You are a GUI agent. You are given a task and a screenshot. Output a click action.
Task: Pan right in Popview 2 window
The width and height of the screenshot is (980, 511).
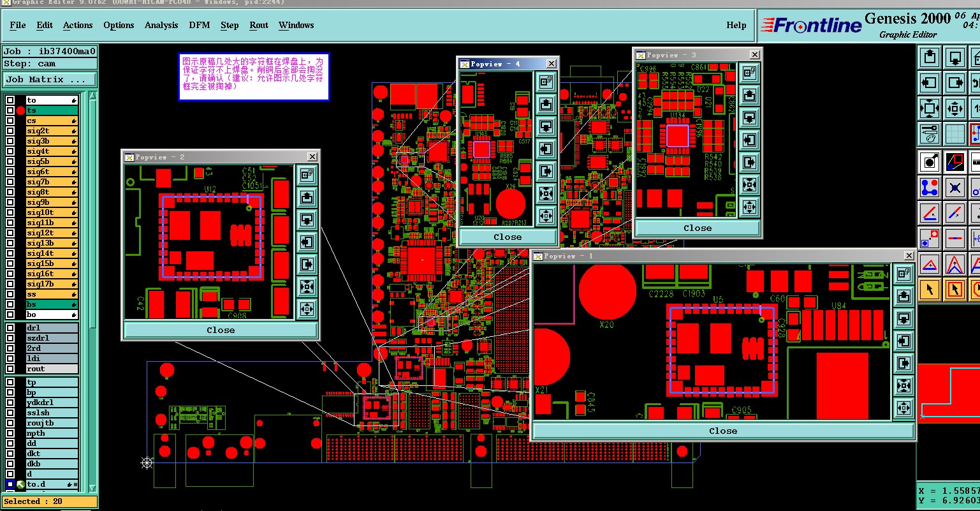coord(307,264)
